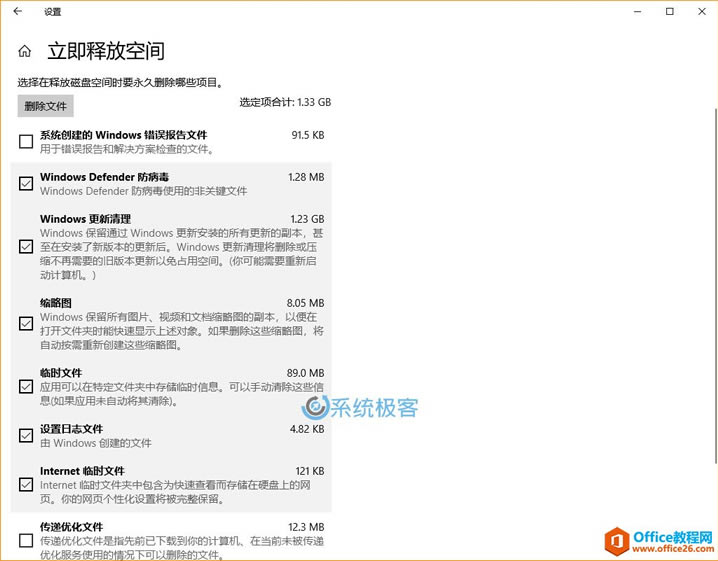The width and height of the screenshot is (718, 561).
Task: Click the 立即释放空间 page heading
Action: pos(106,51)
